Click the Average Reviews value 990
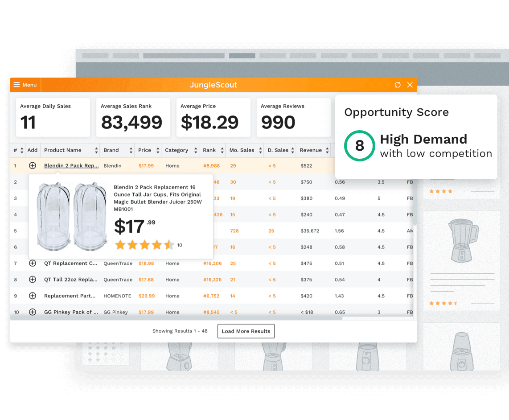509x420 pixels. 278,123
